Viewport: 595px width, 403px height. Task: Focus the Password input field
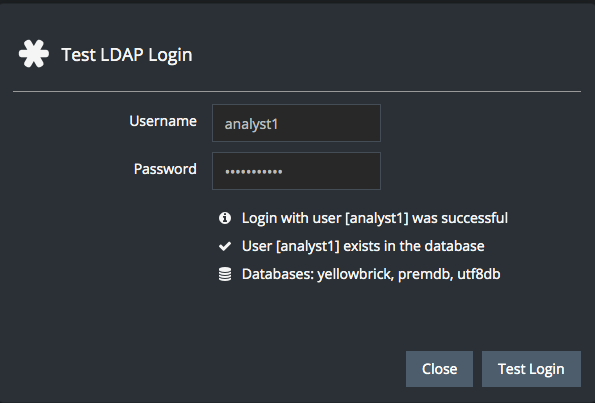click(296, 171)
